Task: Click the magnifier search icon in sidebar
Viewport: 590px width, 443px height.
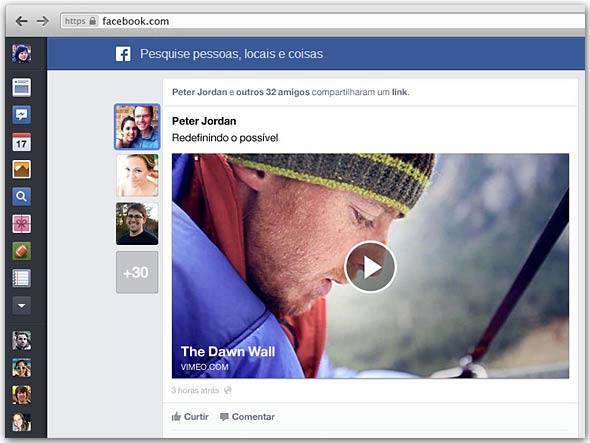Action: pos(21,196)
